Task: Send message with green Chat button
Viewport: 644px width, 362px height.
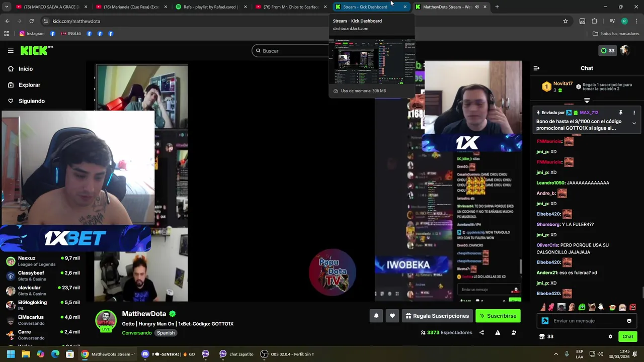Action: coord(628,337)
